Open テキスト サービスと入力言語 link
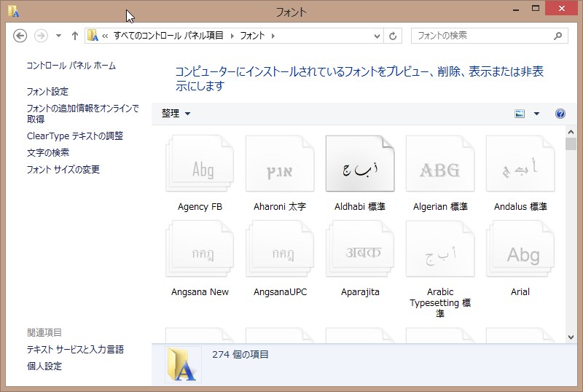Image resolution: width=583 pixels, height=392 pixels. pyautogui.click(x=75, y=350)
